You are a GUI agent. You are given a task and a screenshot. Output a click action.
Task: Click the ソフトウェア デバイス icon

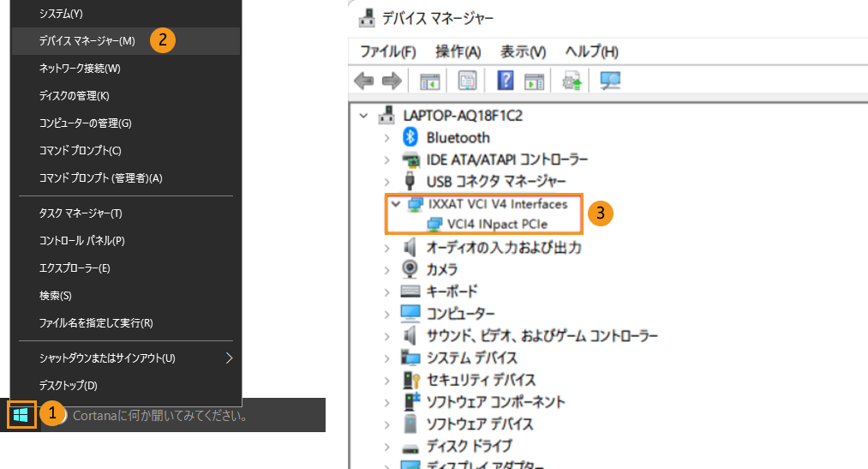(x=410, y=424)
